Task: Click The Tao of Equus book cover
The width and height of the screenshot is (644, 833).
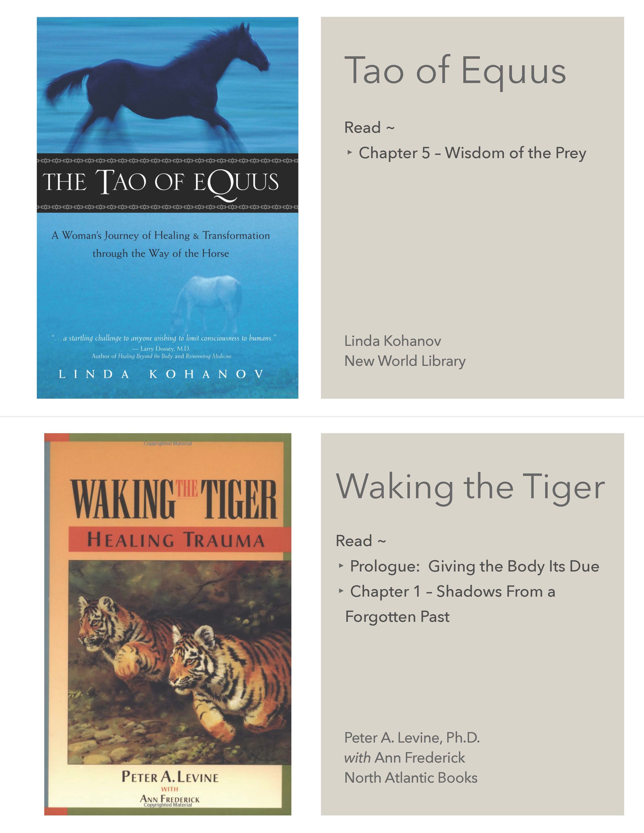Action: (167, 208)
